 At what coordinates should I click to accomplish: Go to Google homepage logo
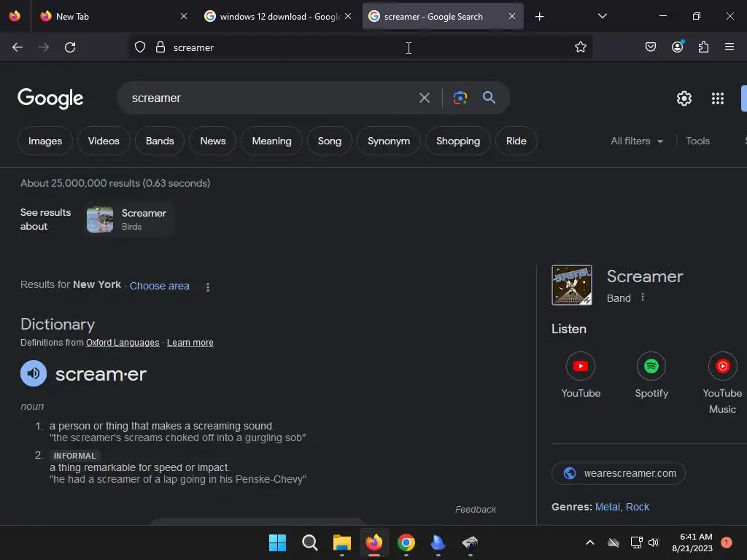coord(50,98)
